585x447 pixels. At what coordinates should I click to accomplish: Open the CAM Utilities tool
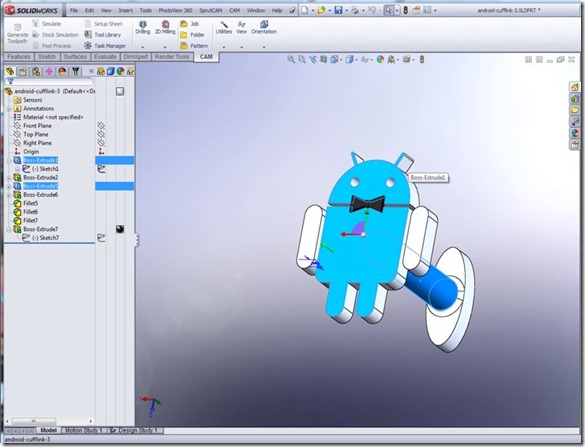point(223,28)
